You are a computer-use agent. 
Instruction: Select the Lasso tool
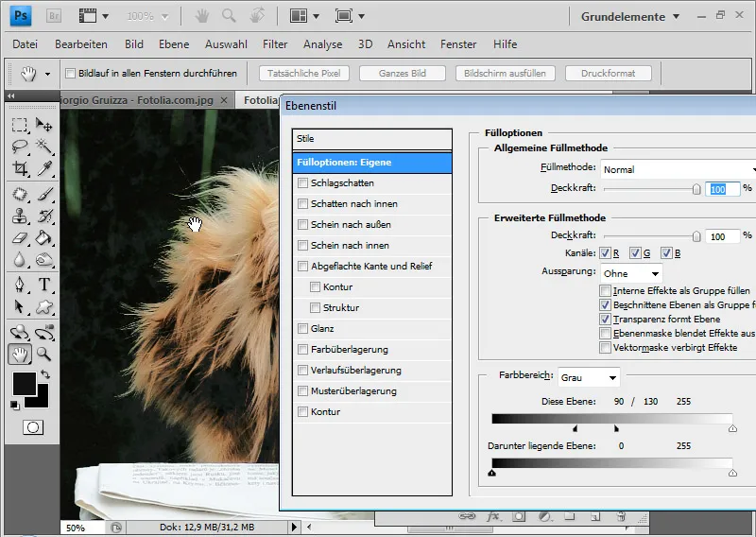coord(19,147)
